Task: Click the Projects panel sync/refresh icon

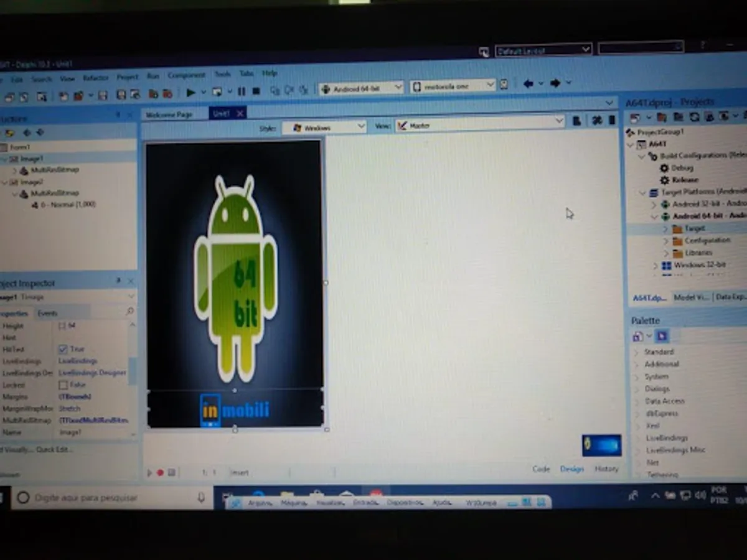Action: point(694,116)
